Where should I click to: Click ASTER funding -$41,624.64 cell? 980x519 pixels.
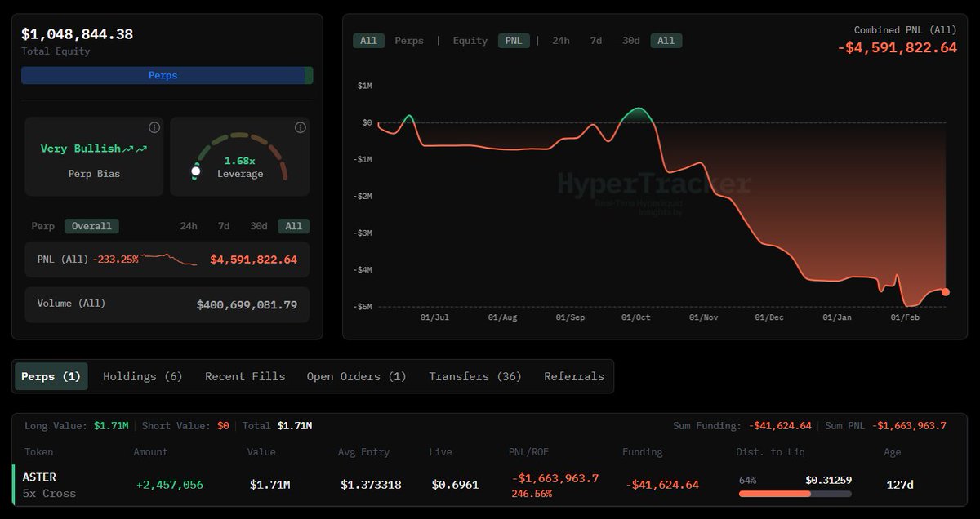(x=662, y=485)
